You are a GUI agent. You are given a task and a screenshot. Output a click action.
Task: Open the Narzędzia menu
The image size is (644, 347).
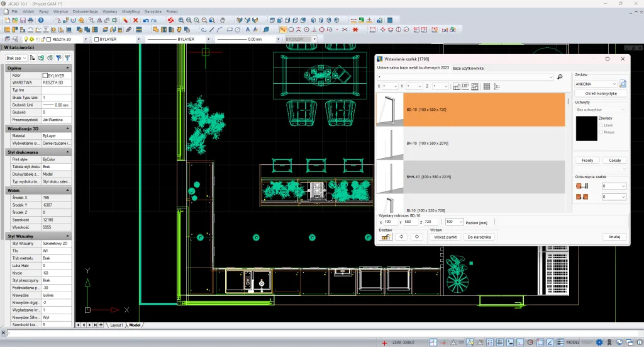(x=153, y=11)
